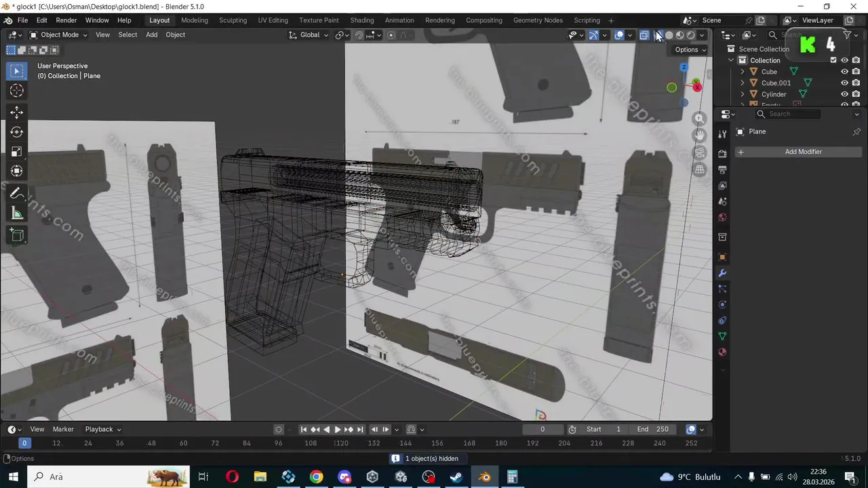Expand Cube.001 in outliner
This screenshot has width=868, height=488.
(x=742, y=83)
